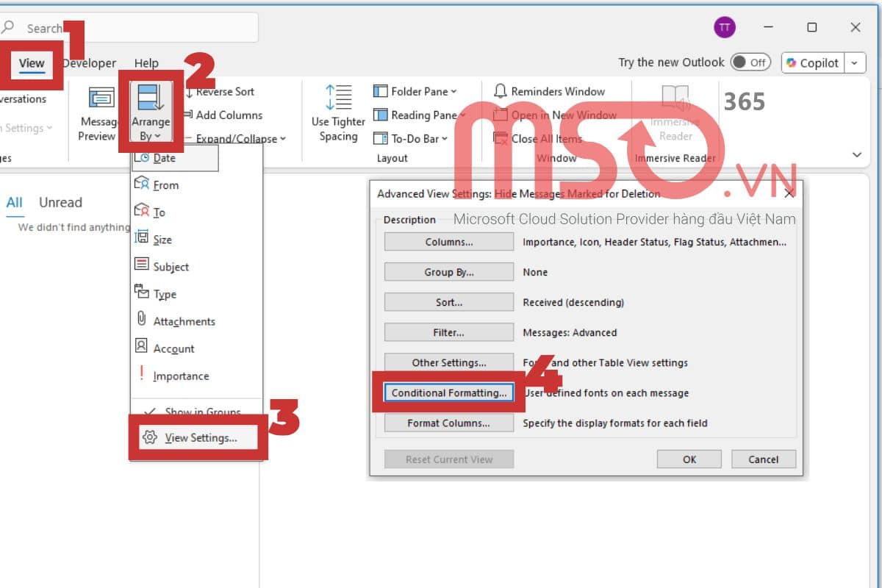This screenshot has height=588, width=882.
Task: Open the Reading Pane dropdown
Action: tap(420, 115)
